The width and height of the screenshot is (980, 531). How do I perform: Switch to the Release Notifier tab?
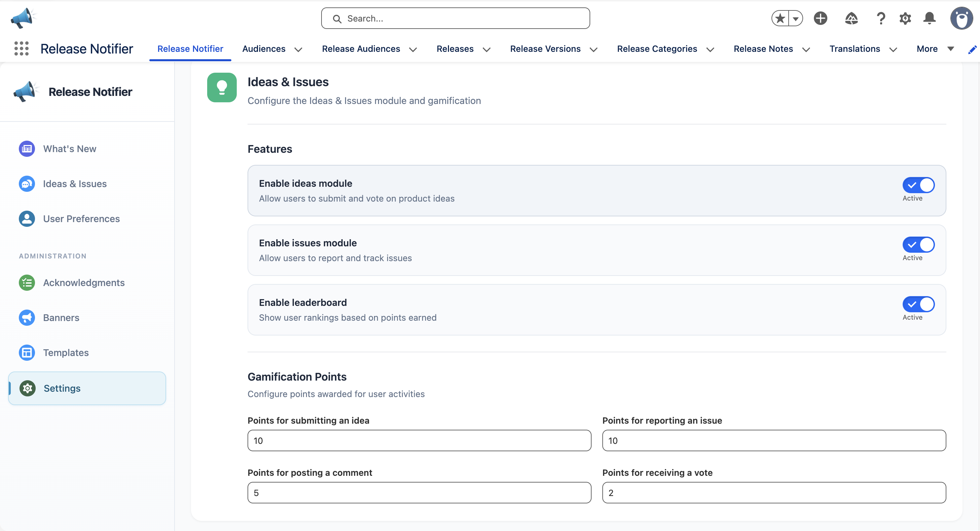(x=190, y=49)
